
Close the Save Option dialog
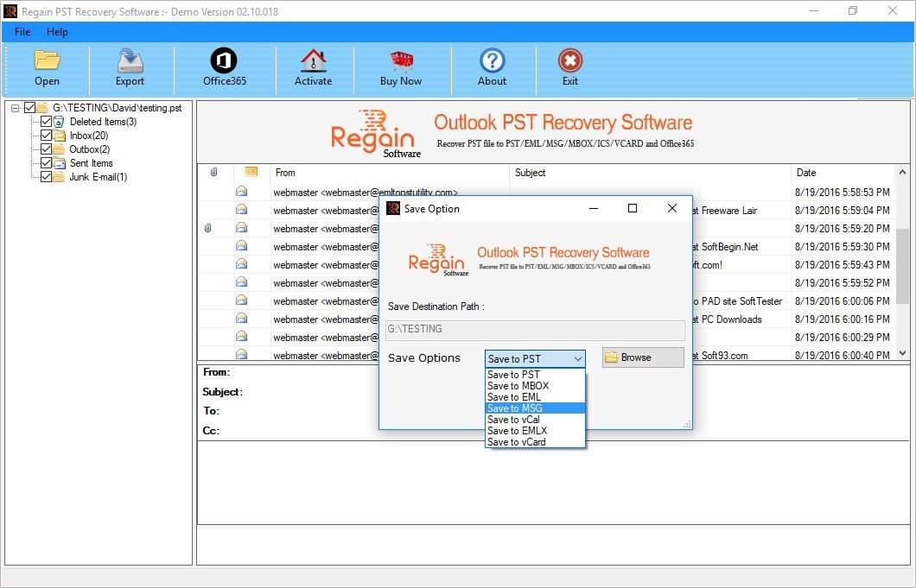pos(671,208)
